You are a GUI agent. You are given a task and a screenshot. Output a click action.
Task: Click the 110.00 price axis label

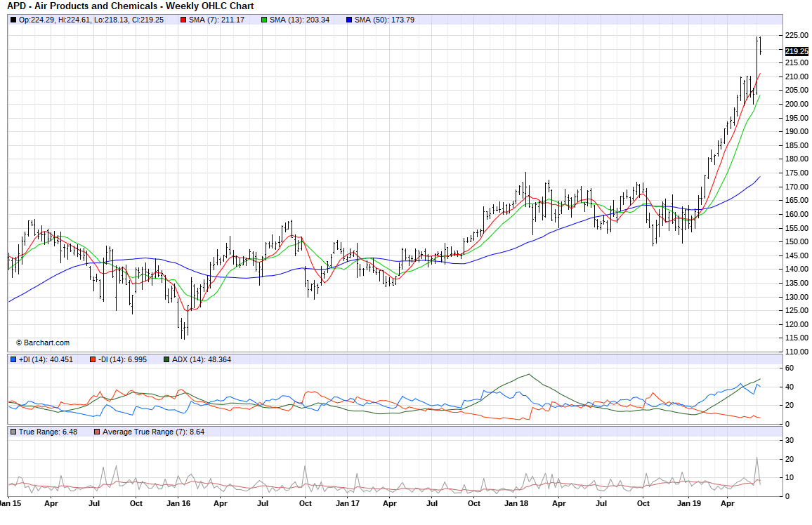pyautogui.click(x=797, y=352)
